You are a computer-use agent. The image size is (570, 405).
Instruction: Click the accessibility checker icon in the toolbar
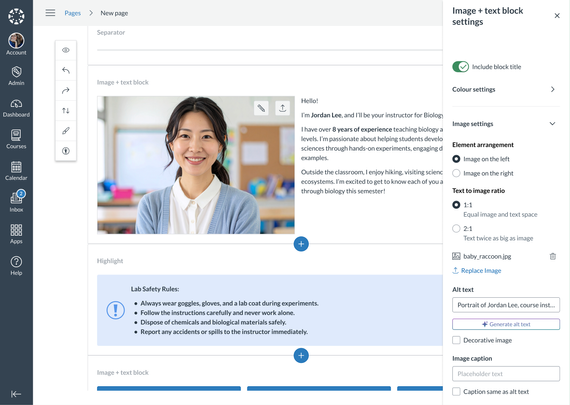(66, 151)
